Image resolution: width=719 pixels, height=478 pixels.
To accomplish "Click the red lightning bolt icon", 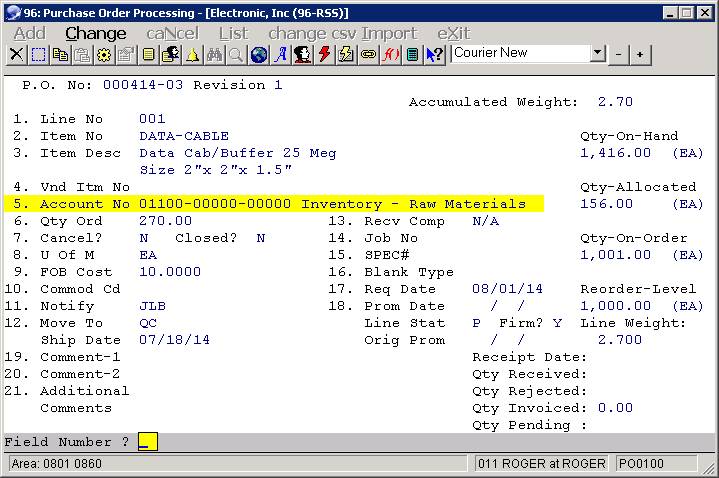I will click(x=324, y=54).
